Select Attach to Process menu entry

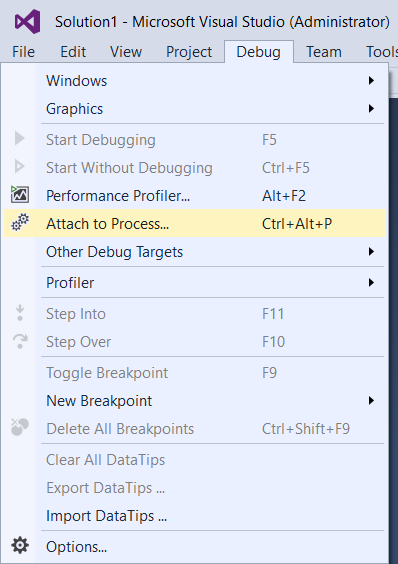(195, 224)
